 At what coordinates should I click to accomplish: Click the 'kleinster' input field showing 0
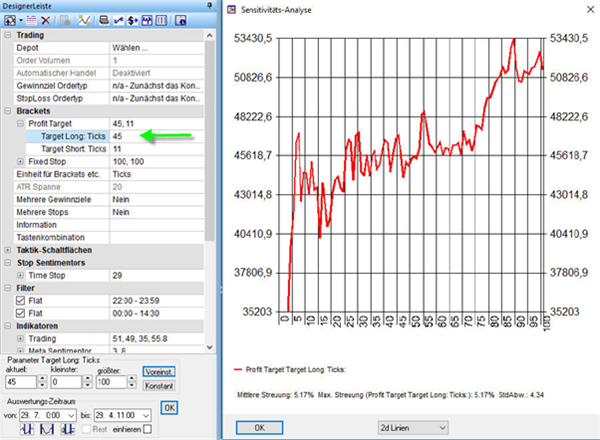click(x=66, y=382)
